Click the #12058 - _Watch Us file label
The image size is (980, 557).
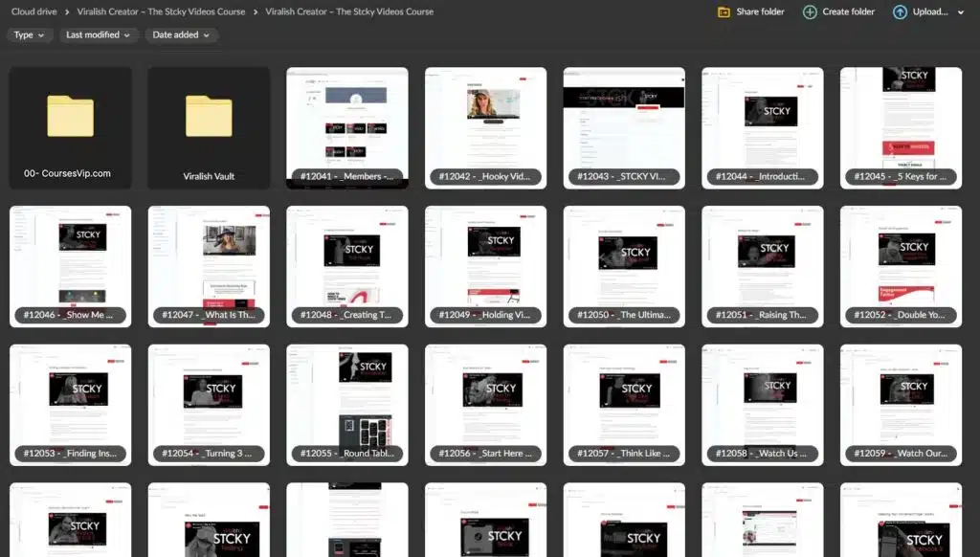(762, 454)
